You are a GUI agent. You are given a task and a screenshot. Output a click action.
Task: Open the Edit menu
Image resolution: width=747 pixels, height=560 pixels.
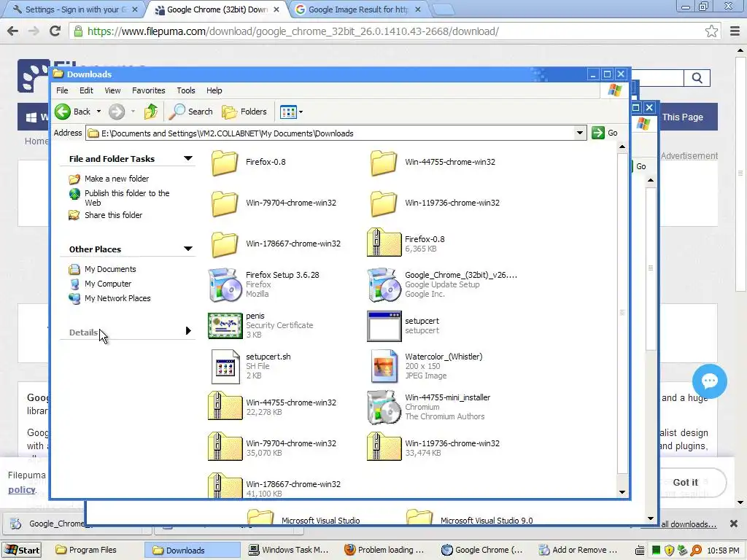[x=86, y=90]
